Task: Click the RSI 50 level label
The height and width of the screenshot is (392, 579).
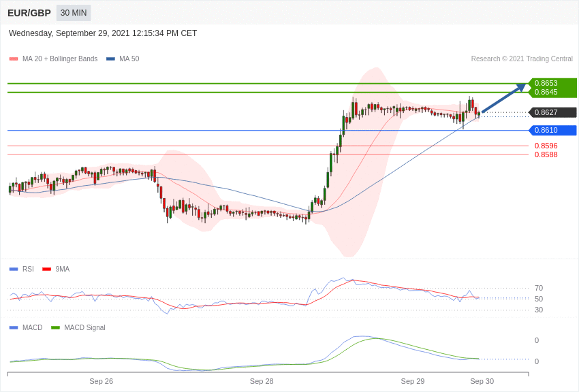Action: (539, 299)
